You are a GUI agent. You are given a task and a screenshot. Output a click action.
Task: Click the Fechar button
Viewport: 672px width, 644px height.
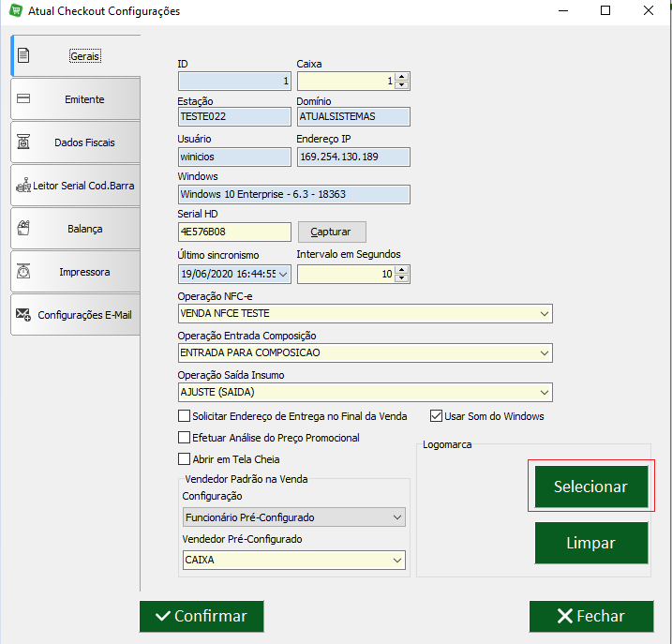pos(591,616)
